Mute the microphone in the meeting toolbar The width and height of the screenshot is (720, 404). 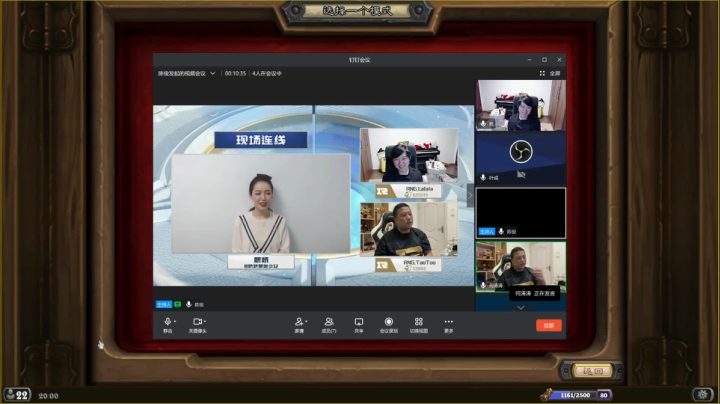[x=168, y=325]
